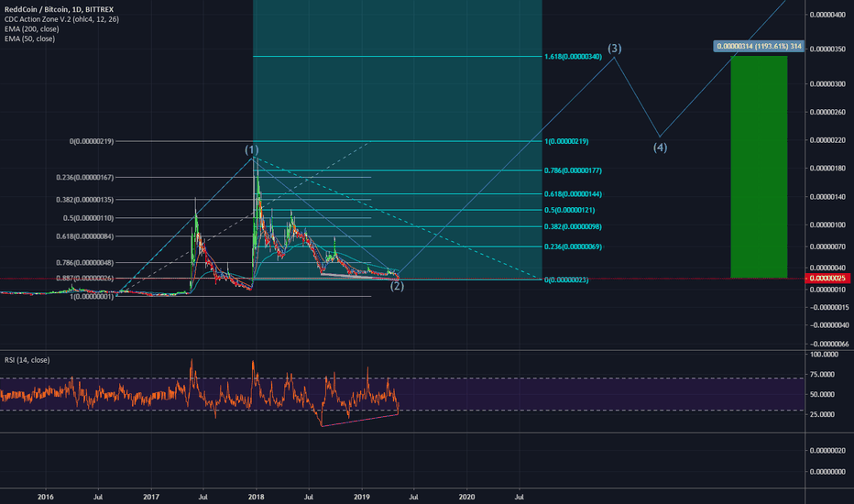
Task: Click the 0.5(0.00000110) retracement label
Action: tap(88, 218)
